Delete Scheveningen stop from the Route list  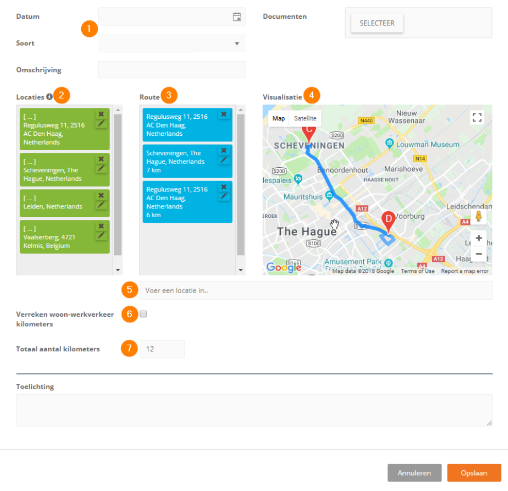tap(224, 151)
